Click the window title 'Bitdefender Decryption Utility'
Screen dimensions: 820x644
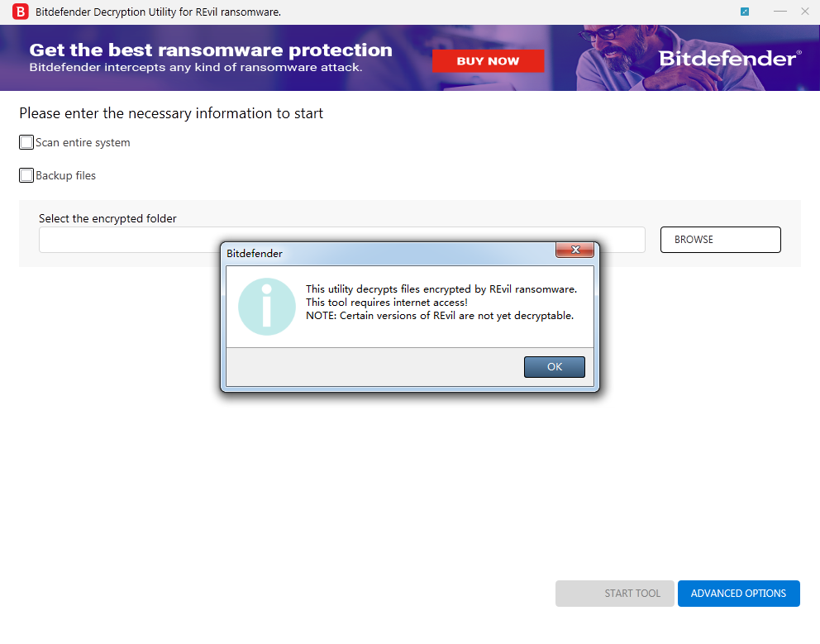158,12
